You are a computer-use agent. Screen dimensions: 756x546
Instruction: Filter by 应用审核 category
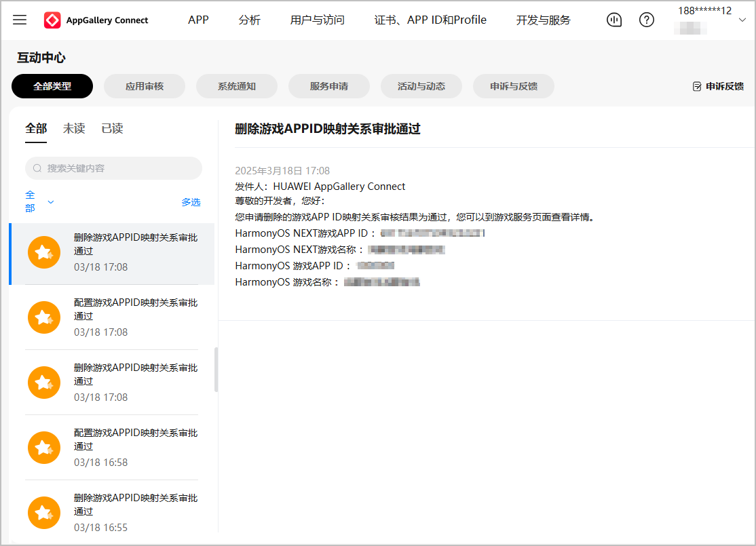point(145,86)
